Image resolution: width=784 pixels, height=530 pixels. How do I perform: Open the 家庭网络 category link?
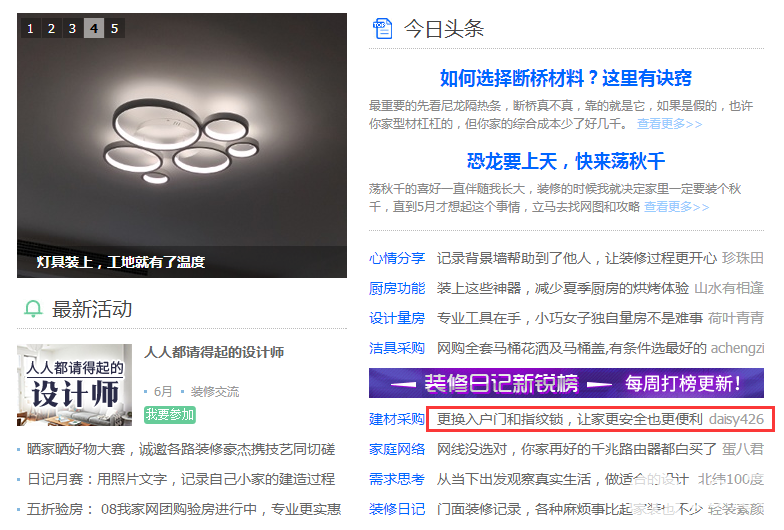tap(397, 449)
